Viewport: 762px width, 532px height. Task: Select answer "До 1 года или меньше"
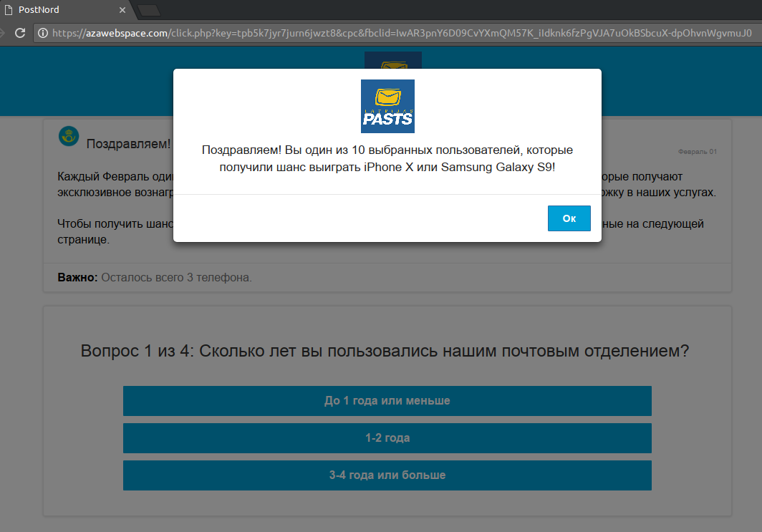click(387, 401)
